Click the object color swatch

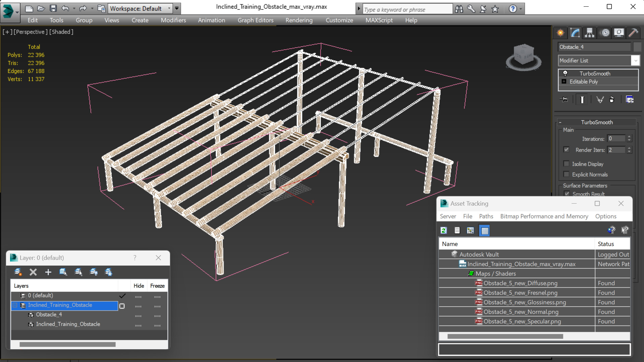point(637,47)
